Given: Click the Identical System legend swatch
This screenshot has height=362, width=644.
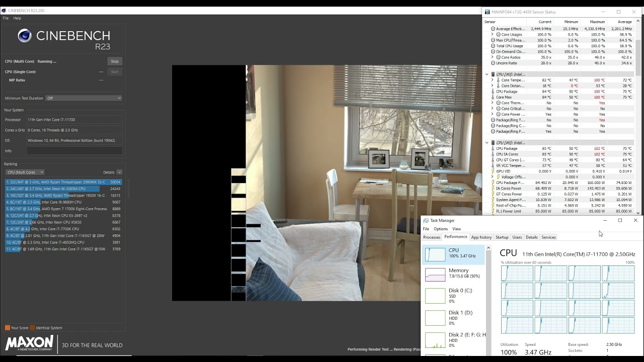Looking at the screenshot, I should tap(32, 328).
